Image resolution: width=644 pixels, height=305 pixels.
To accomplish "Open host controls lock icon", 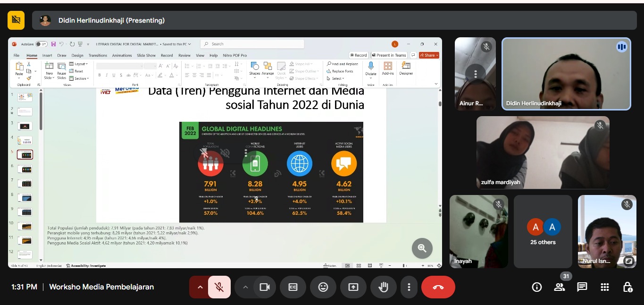I will point(627,287).
